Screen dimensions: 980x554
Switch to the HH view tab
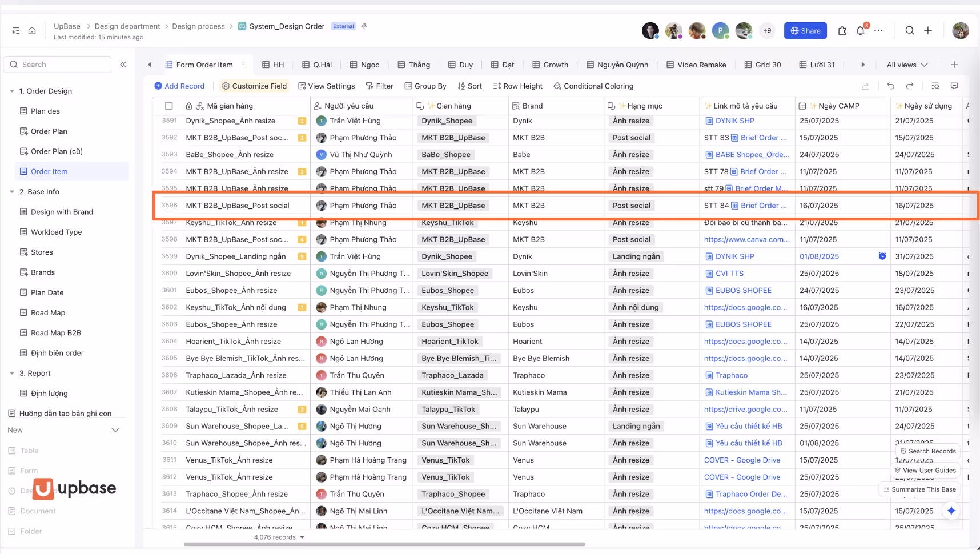pos(273,65)
